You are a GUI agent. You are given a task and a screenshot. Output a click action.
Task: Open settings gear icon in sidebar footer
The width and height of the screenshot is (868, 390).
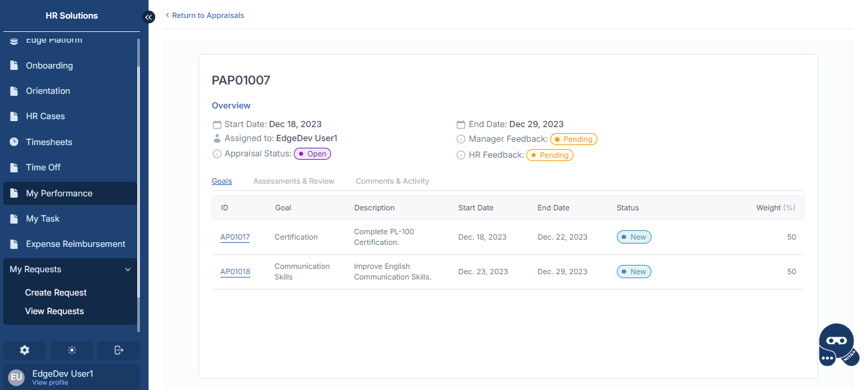coord(25,350)
